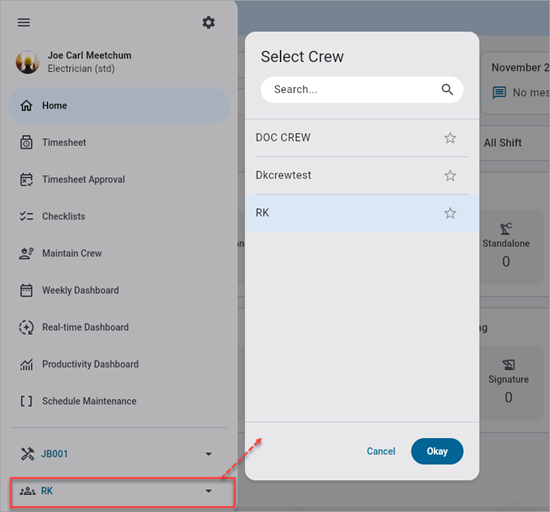Click the RK crew group icon

27,491
